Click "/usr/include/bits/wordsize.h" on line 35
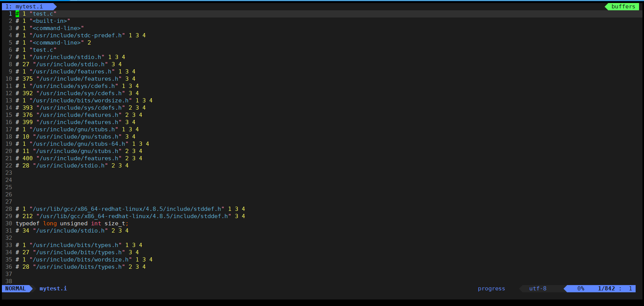The image size is (644, 306). [81, 260]
